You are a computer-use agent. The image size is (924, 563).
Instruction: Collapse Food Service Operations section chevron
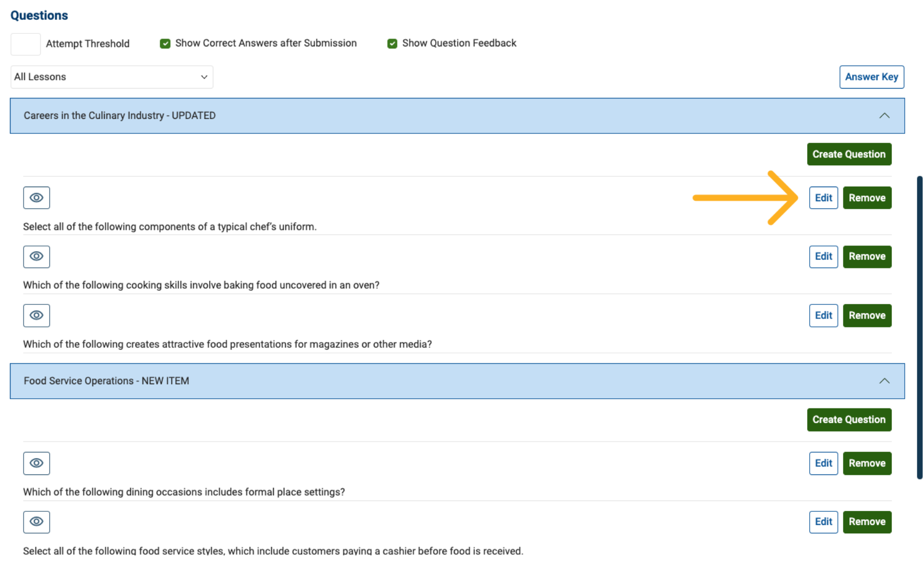click(884, 381)
